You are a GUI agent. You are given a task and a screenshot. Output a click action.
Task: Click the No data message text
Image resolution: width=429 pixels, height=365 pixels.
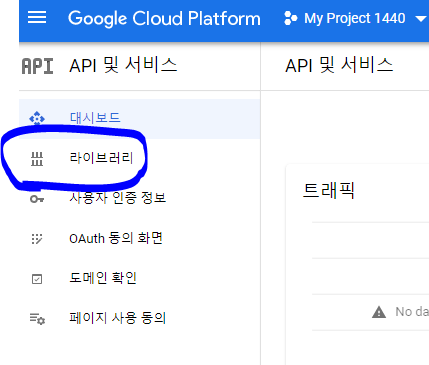(412, 312)
